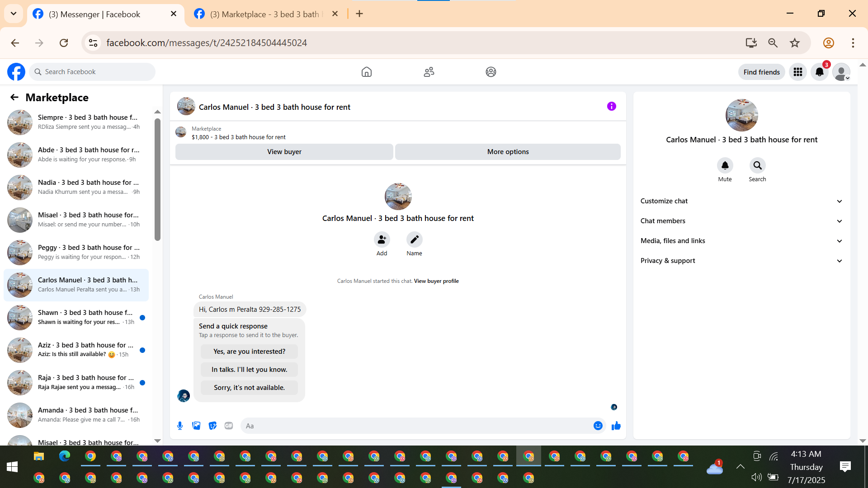The width and height of the screenshot is (868, 488).
Task: Click the message input field
Action: pos(416,426)
